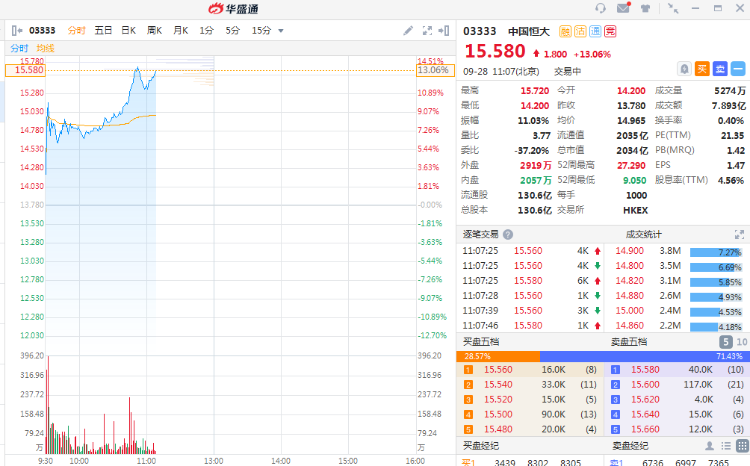Switch to the 日K chart tab

(x=128, y=30)
